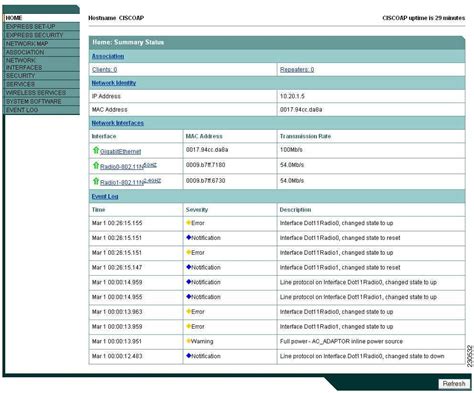Open the Association section heading link
Screen dimensions: 474x393
point(108,56)
